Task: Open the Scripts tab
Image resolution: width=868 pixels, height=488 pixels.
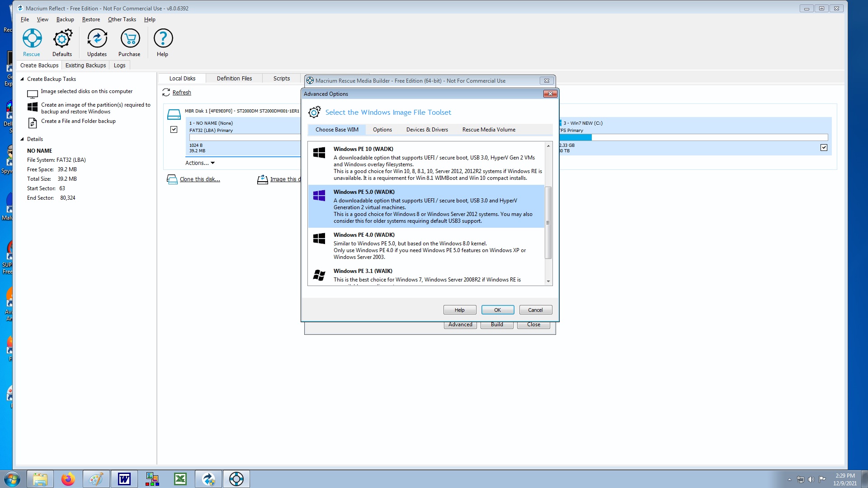Action: tap(282, 79)
